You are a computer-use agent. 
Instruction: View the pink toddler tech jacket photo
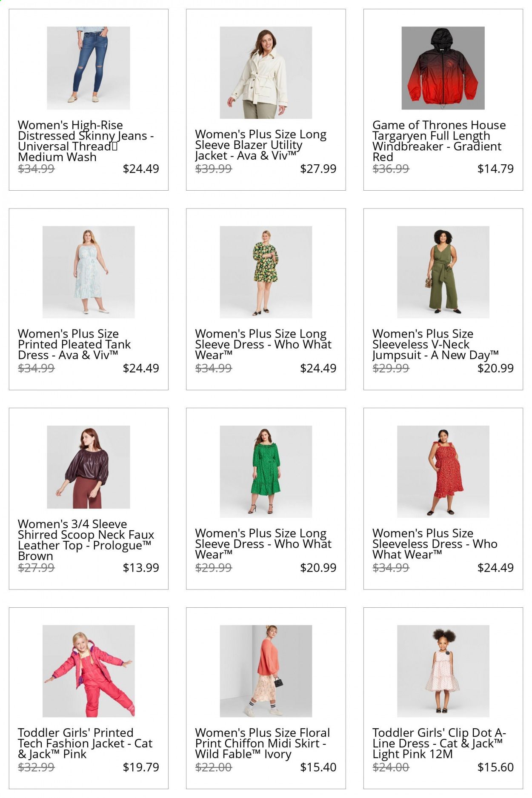point(88,671)
